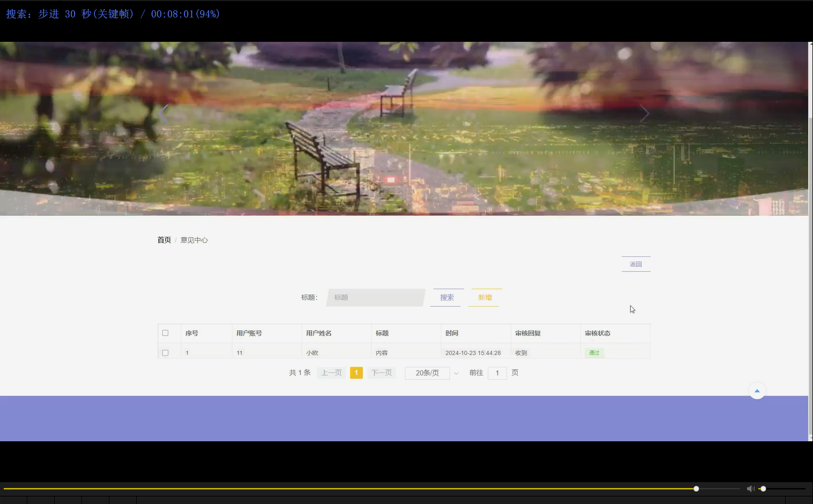813x504 pixels.
Task: Click the 返回 button
Action: (636, 264)
